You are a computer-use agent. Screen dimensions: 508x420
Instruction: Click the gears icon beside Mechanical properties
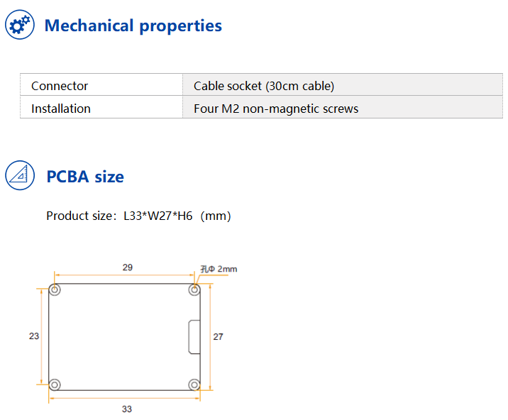tap(20, 25)
